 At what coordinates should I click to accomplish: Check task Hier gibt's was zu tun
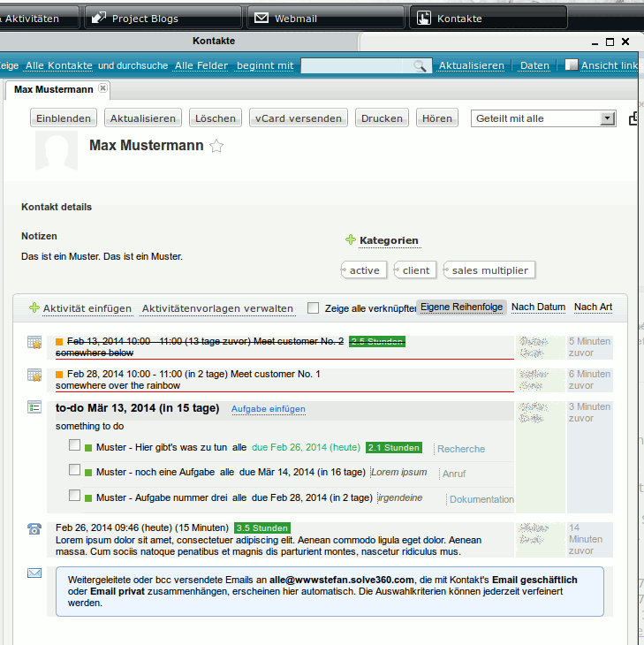pos(74,444)
